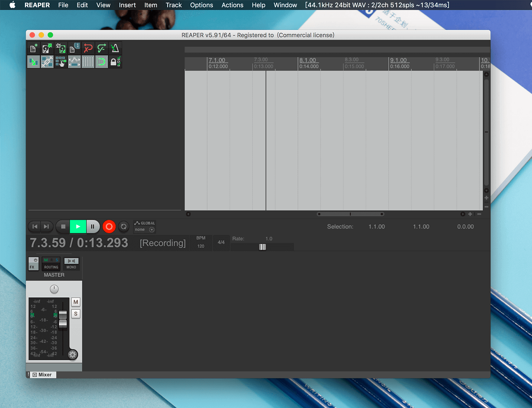Click the 4/4 time signature field
The width and height of the screenshot is (532, 408).
coord(221,242)
